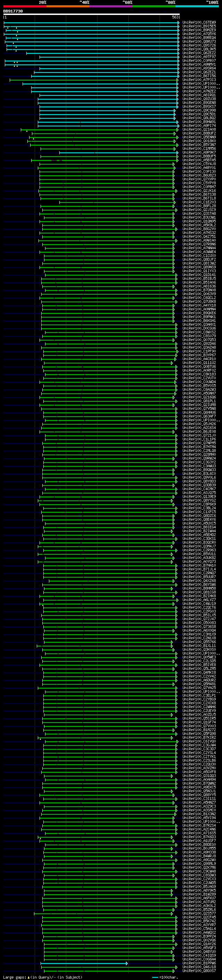The image size is (222, 980).
Task: Select hit label UniRef100_C3G3Y2
Action: pyautogui.click(x=199, y=462)
